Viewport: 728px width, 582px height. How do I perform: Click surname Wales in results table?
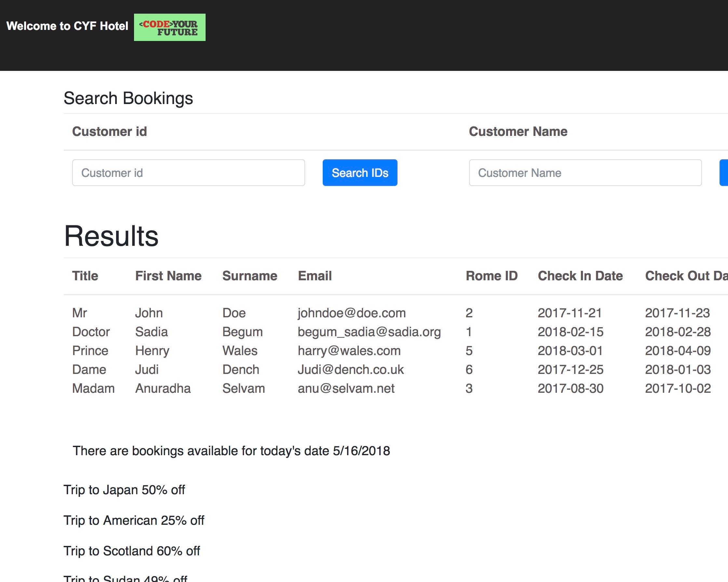point(240,351)
